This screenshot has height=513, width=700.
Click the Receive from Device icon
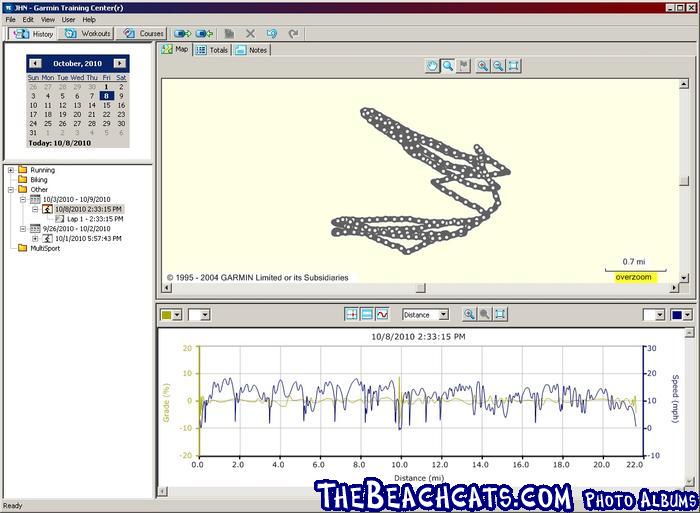(204, 33)
